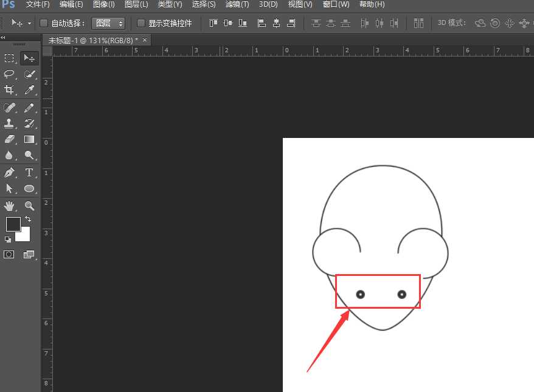Viewport: 534px width, 392px height.
Task: Pick the Eyedropper tool
Action: click(x=29, y=90)
